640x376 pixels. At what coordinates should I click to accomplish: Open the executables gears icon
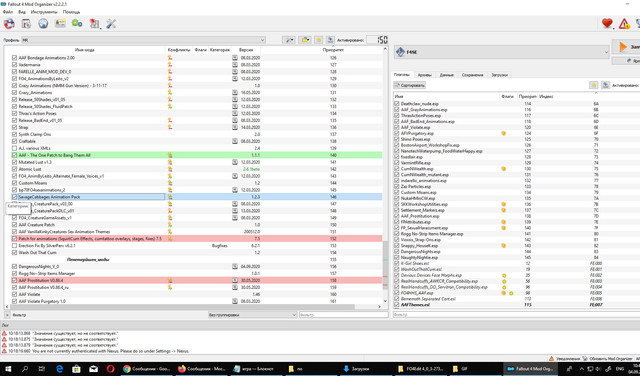tap(77, 24)
